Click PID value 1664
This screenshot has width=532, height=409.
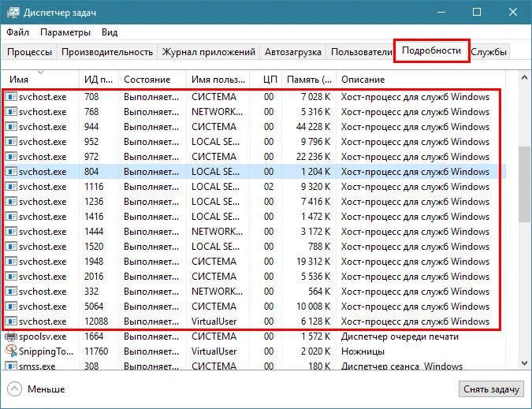pos(94,336)
